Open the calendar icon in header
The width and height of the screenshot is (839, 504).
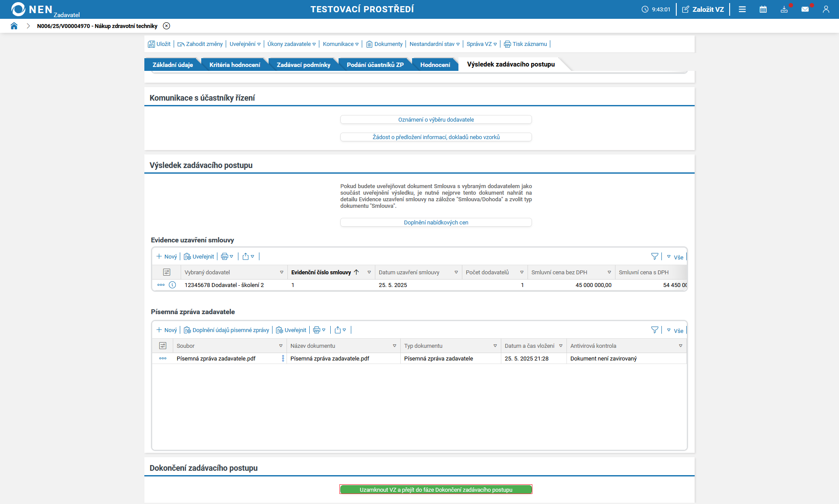coord(763,9)
